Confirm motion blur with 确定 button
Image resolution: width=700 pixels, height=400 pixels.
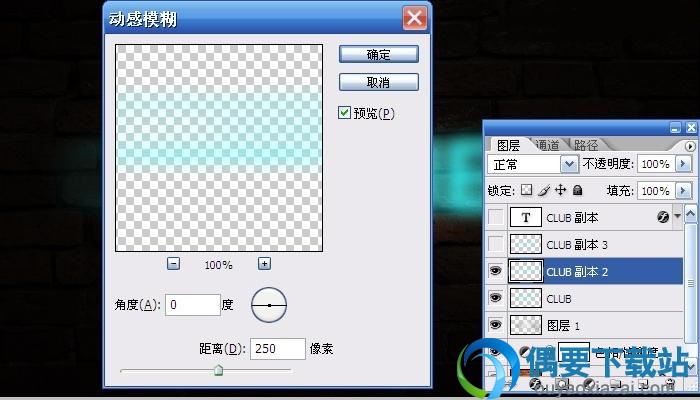click(379, 54)
